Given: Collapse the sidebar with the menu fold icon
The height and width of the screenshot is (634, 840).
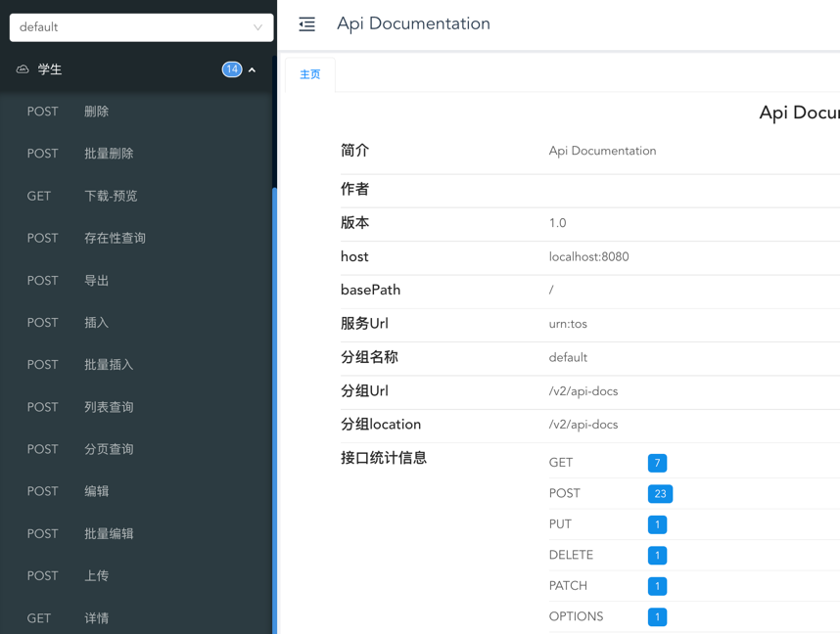Looking at the screenshot, I should 306,24.
